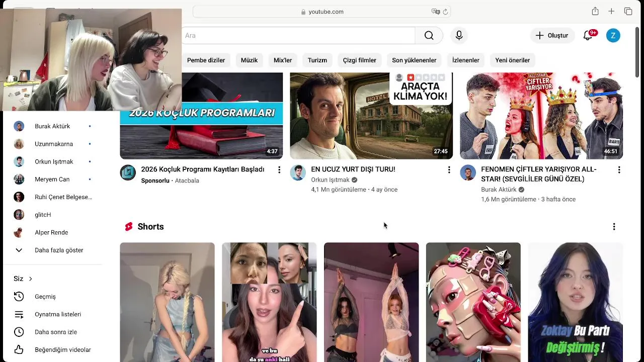Expand Daha fazla göster in subscriptions
The width and height of the screenshot is (644, 362).
[x=52, y=250]
